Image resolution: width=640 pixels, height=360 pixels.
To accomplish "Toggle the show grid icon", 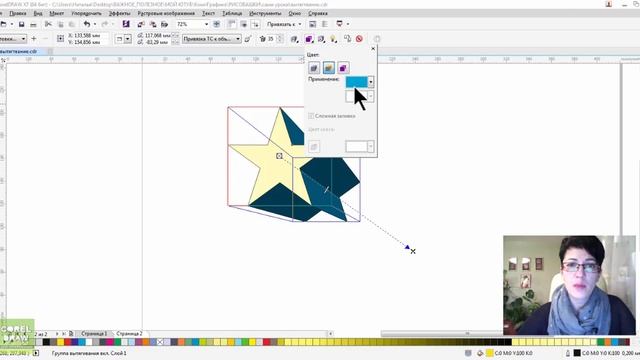I will coord(244,24).
